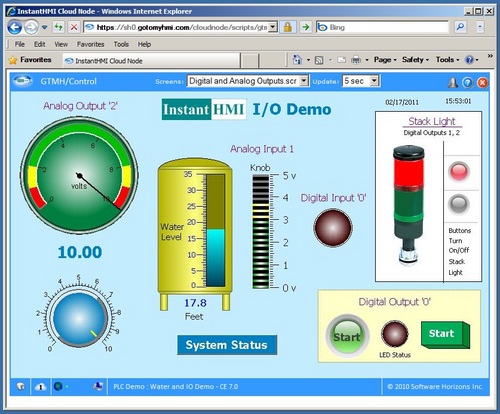
Task: Open the Safety dropdown menu
Action: (x=415, y=60)
